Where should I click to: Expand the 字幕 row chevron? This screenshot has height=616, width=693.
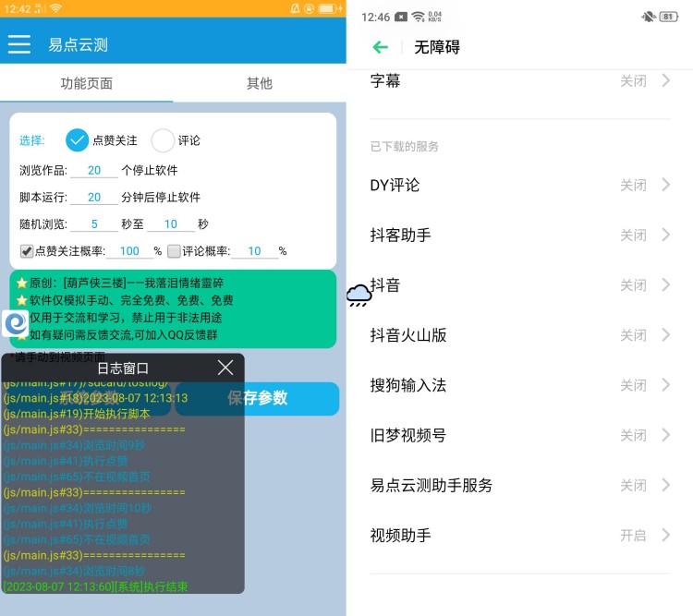click(666, 80)
